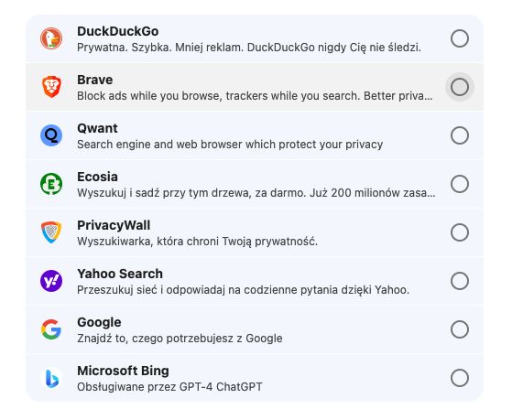Select the DuckDuckGo radio button
512x420 pixels.
[460, 38]
